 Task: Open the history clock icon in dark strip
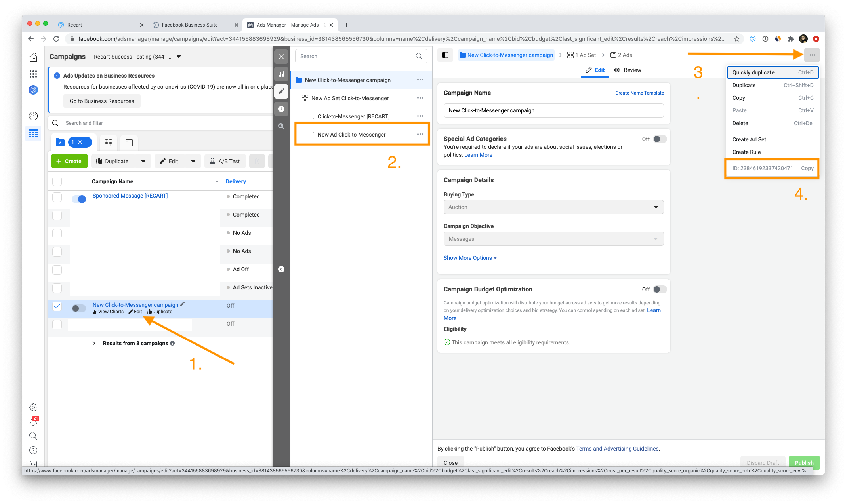(281, 109)
